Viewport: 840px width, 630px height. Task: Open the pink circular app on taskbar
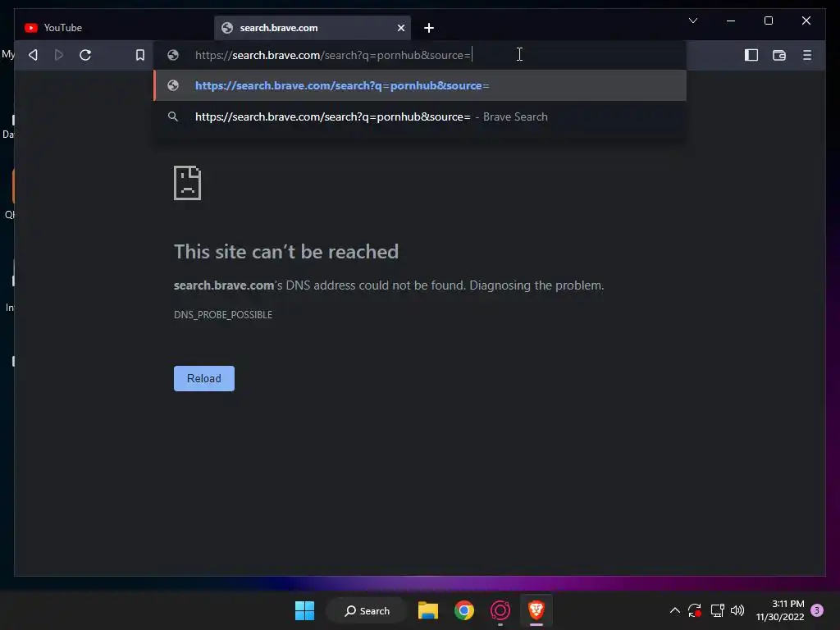[x=500, y=610]
